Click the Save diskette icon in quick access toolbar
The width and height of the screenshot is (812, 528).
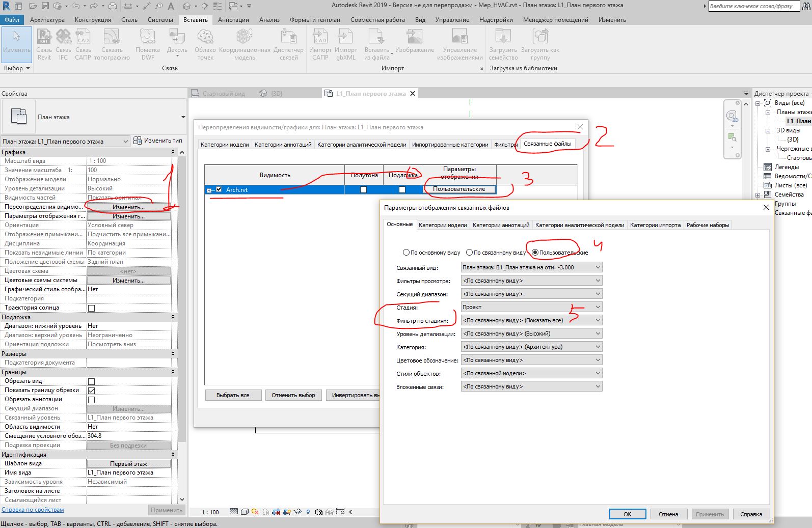click(x=45, y=6)
